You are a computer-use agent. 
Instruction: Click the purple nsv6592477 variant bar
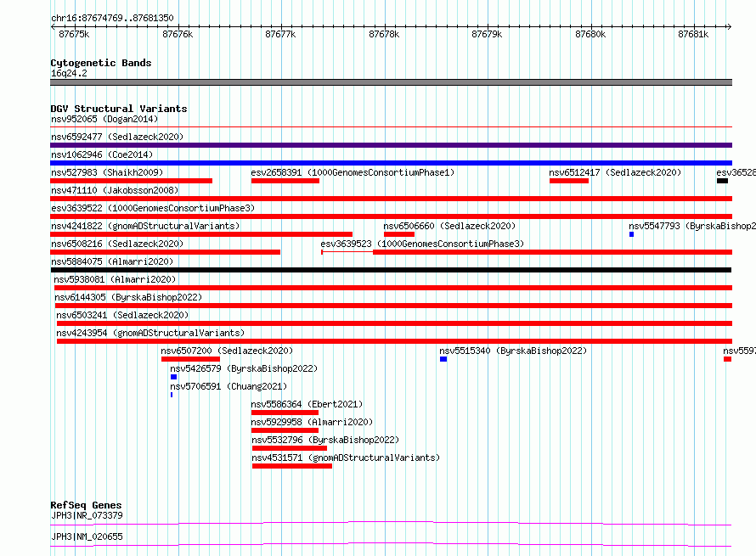[x=391, y=145]
